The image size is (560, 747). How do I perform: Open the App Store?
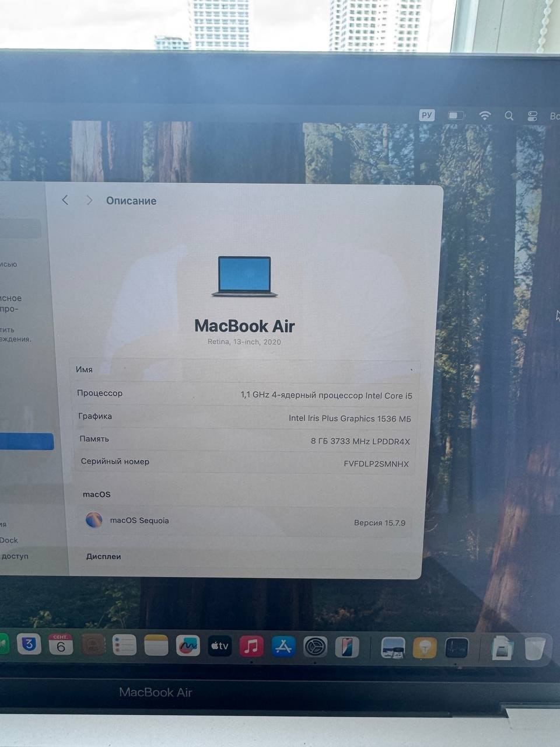283,647
